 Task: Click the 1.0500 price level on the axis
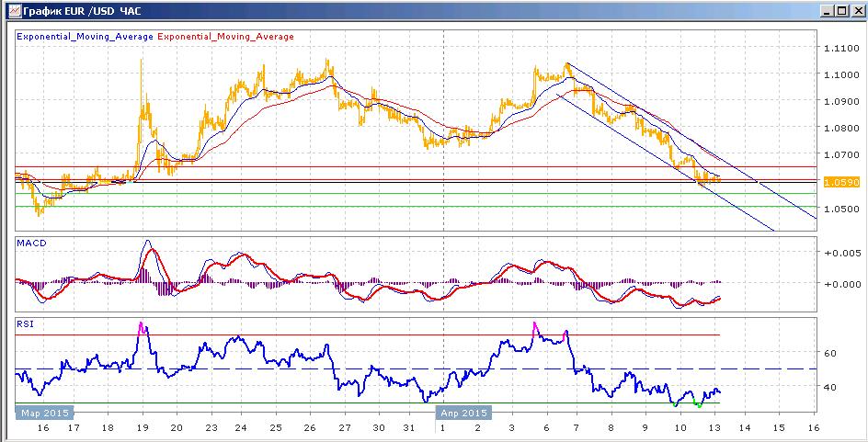coord(840,210)
